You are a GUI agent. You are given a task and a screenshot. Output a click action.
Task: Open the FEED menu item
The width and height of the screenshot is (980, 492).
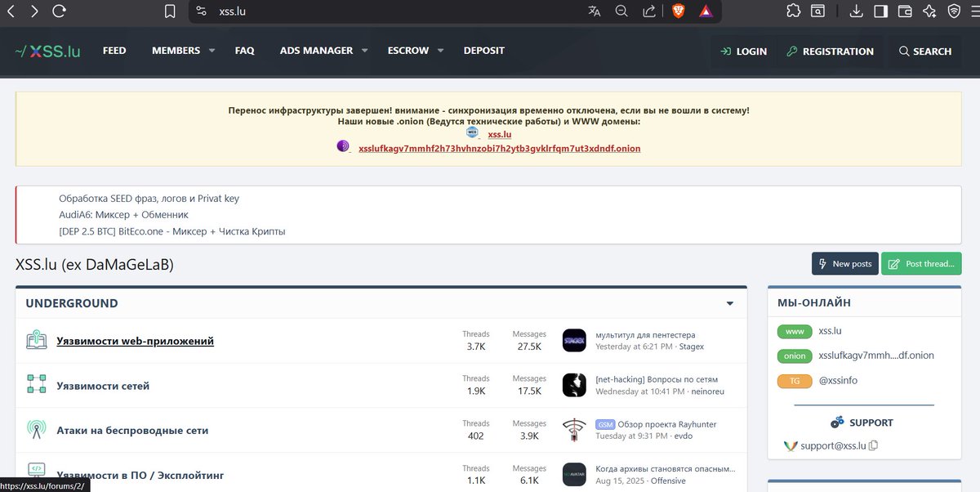(x=114, y=51)
